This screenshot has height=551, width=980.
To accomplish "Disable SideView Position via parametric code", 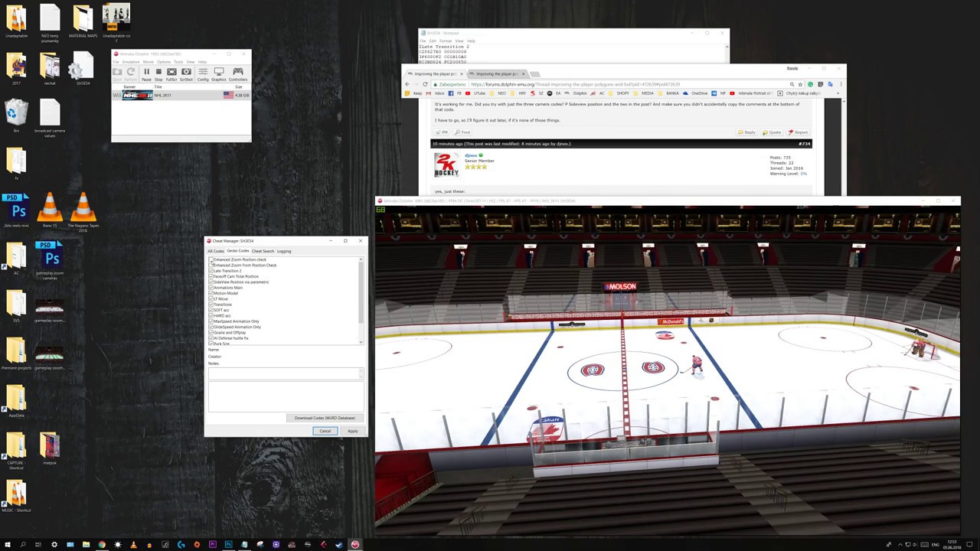I will [x=211, y=282].
